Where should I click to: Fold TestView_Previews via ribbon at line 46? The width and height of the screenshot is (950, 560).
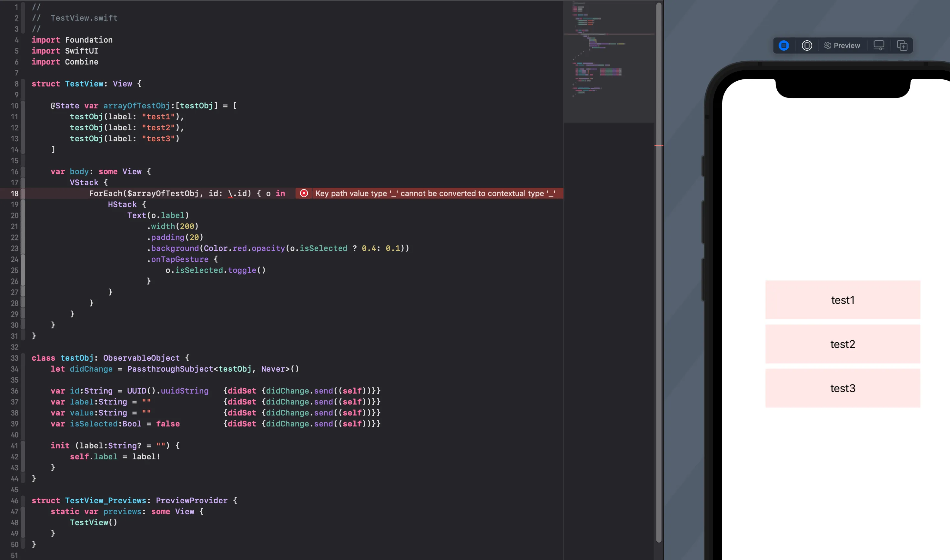coord(23,500)
